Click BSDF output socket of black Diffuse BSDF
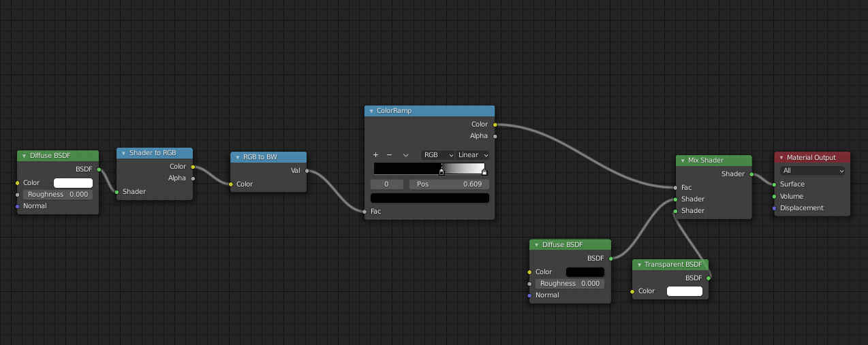 611,259
